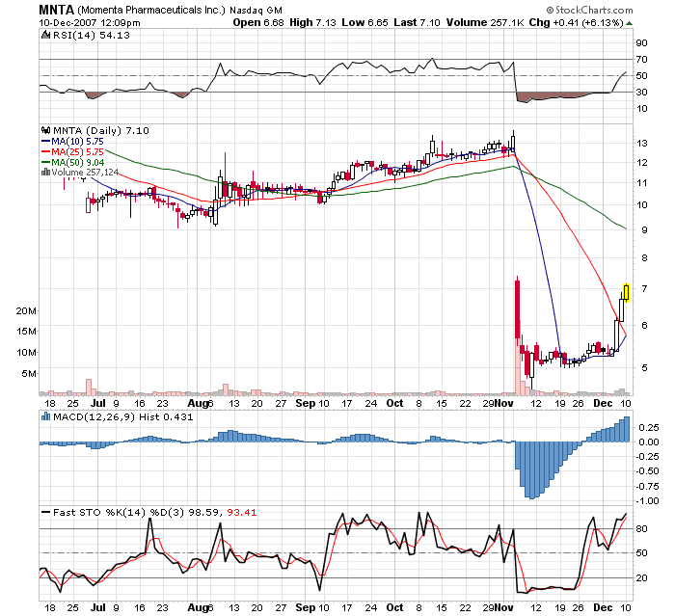Click the MNTA (Daily) 7.10 legend
The height and width of the screenshot is (616, 675).
click(x=101, y=130)
